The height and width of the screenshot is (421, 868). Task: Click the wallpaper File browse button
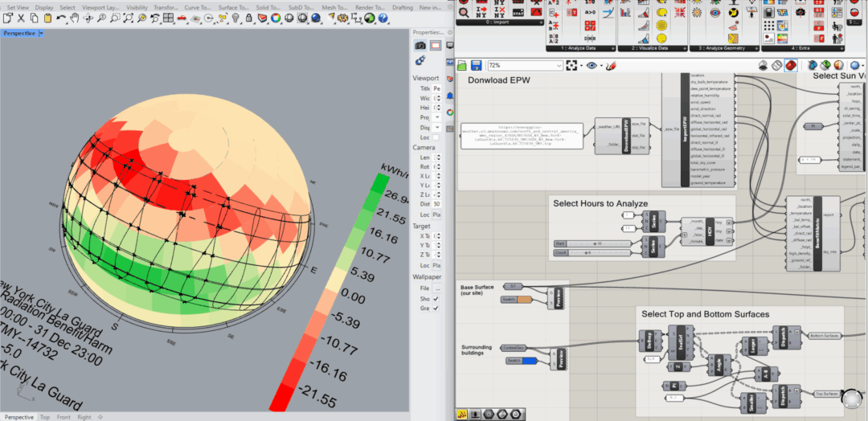[x=436, y=288]
